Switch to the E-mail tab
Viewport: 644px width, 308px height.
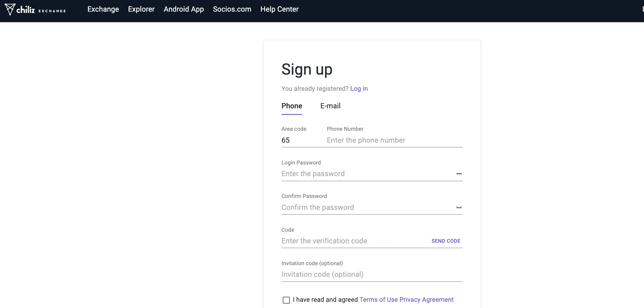click(x=330, y=106)
